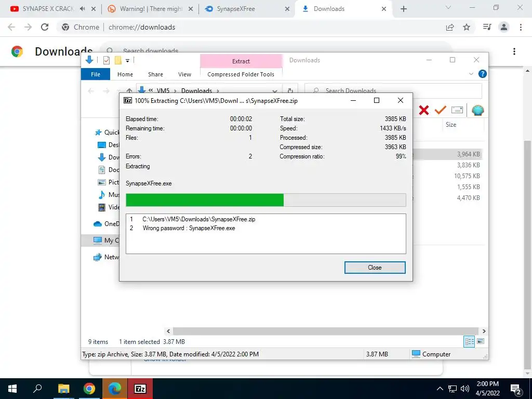Select the SynapseXFree.zip path row in the error list
Image resolution: width=532 pixels, height=399 pixels.
point(265,219)
